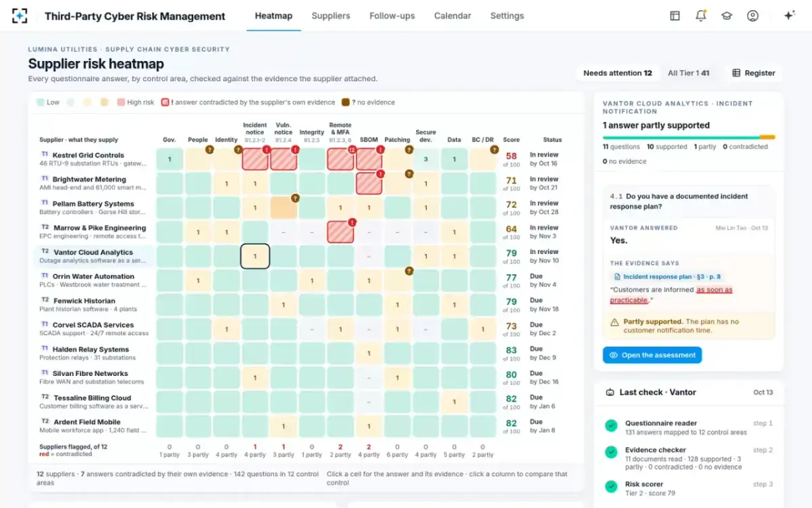Go to the Heatmap tab
Viewport: 812px width, 508px height.
(x=273, y=16)
